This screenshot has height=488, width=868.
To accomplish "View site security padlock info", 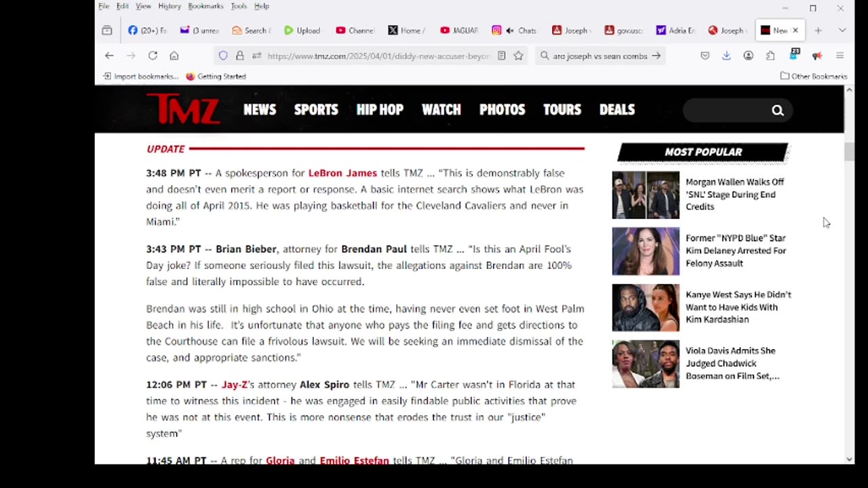I will 239,56.
